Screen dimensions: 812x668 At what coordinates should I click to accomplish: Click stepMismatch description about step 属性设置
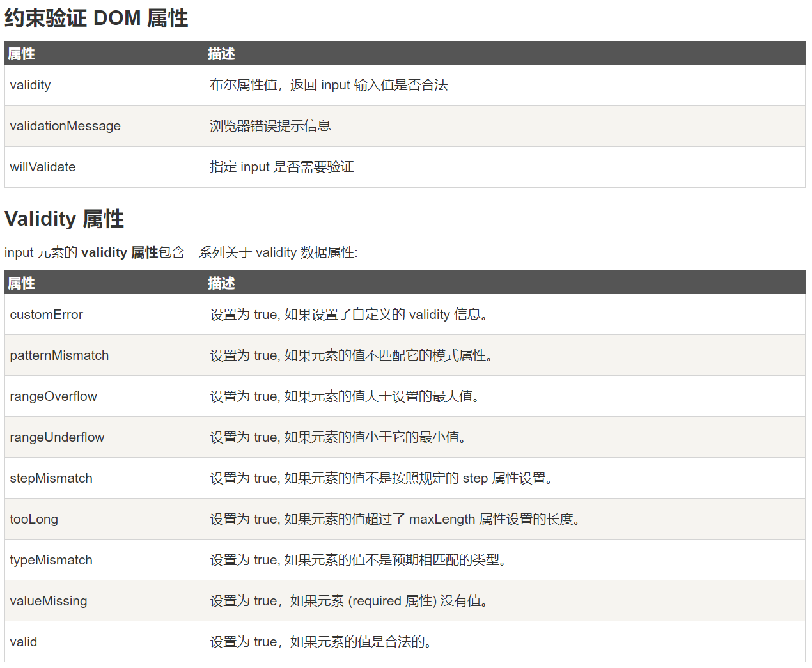click(382, 478)
